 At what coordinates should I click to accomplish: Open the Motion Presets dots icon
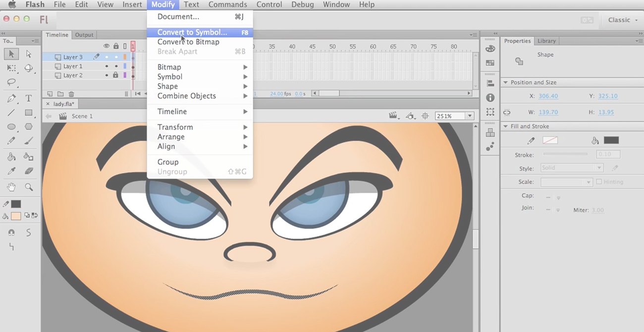[490, 147]
